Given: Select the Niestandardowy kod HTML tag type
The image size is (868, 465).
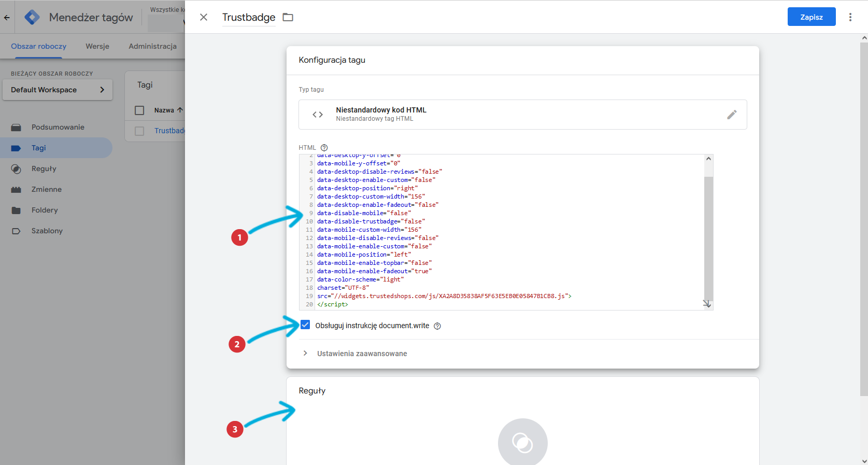Looking at the screenshot, I should point(522,115).
